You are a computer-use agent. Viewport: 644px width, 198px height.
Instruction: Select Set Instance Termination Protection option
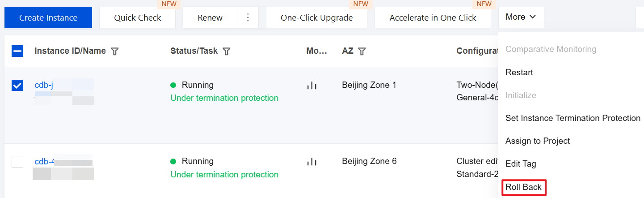click(x=572, y=118)
